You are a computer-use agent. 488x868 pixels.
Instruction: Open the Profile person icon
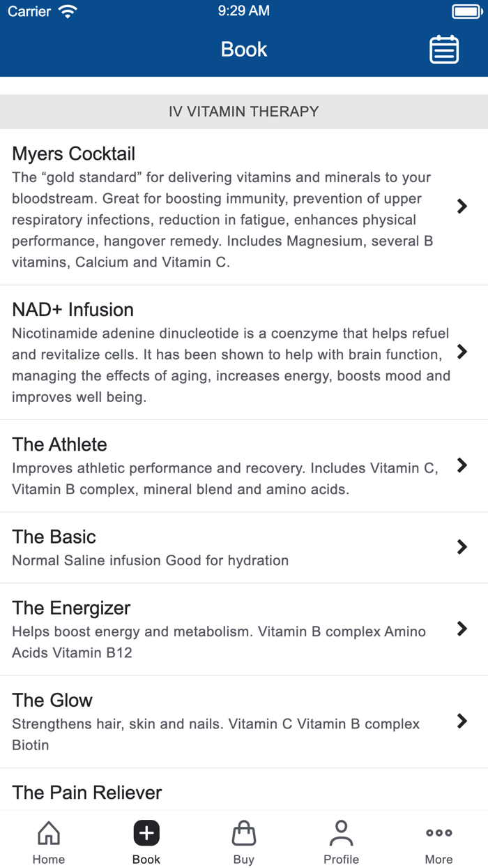point(342,832)
